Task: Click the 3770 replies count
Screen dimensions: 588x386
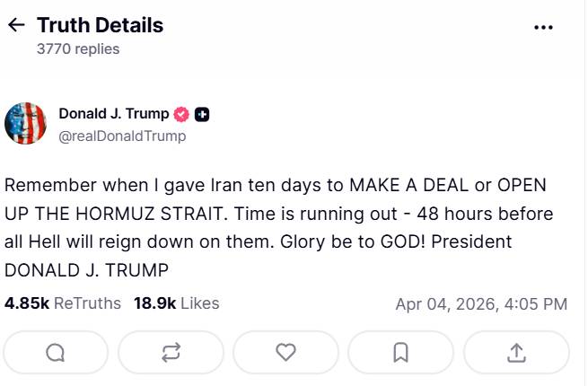Action: (x=78, y=49)
